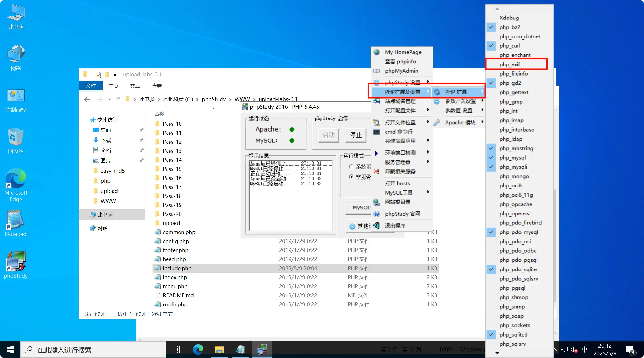Click the My HomePage globe icon
Viewport: 644px width, 358px height.
point(377,52)
